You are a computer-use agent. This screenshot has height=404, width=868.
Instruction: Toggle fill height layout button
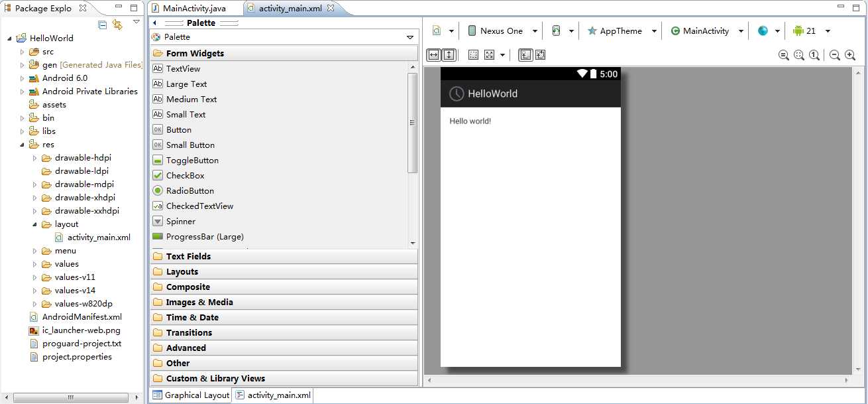tap(449, 55)
